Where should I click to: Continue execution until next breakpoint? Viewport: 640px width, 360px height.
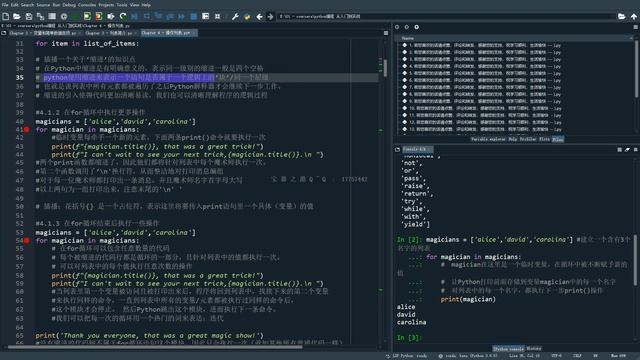click(182, 16)
